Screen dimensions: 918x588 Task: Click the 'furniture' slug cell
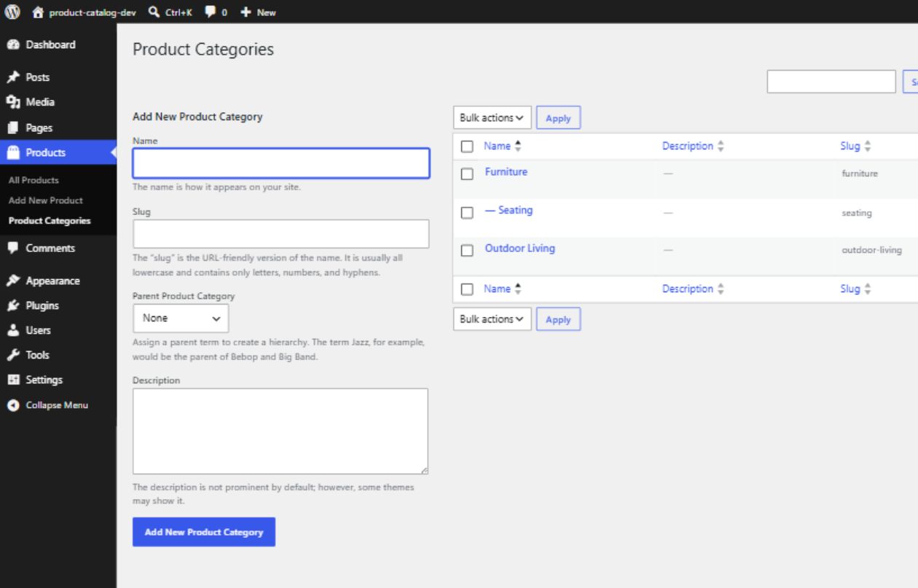click(860, 173)
